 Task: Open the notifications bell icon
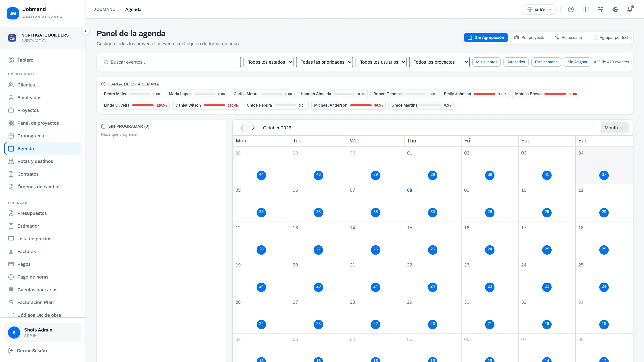(630, 9)
